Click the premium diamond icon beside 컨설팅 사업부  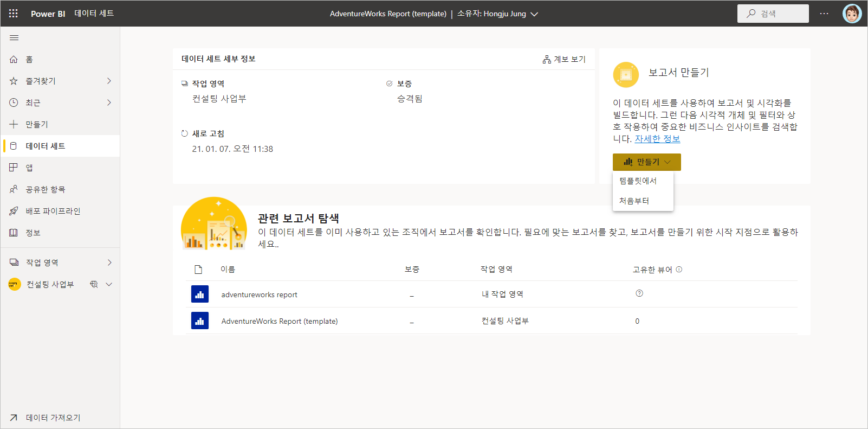click(x=94, y=284)
